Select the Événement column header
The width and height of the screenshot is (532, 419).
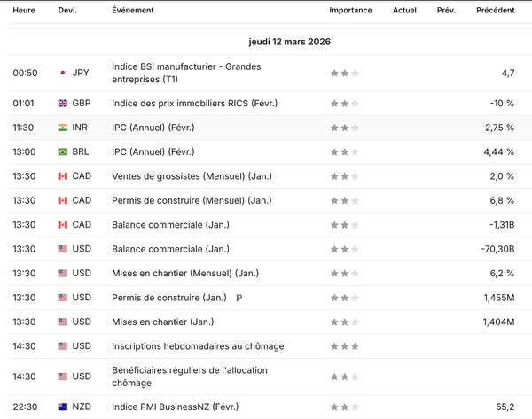pos(133,10)
